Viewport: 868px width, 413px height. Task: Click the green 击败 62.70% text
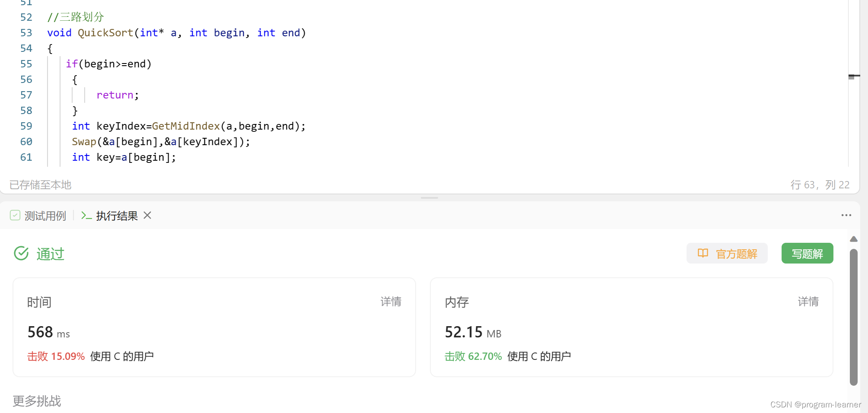point(473,356)
